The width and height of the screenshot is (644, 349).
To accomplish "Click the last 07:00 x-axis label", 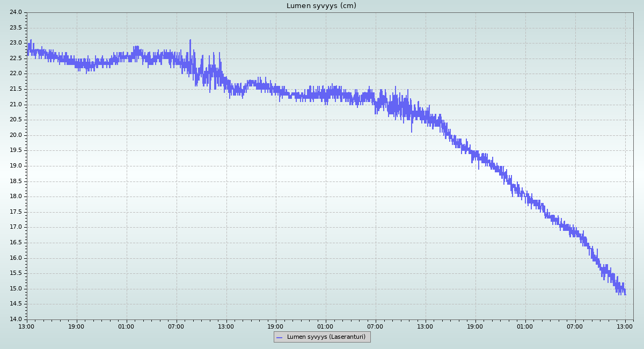I will pyautogui.click(x=575, y=326).
